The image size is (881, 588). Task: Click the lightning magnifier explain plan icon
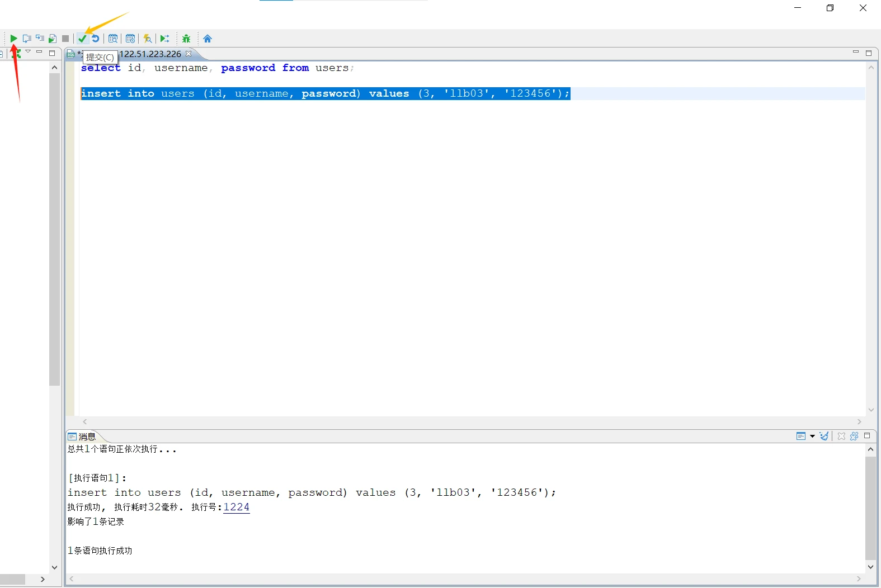pos(148,39)
